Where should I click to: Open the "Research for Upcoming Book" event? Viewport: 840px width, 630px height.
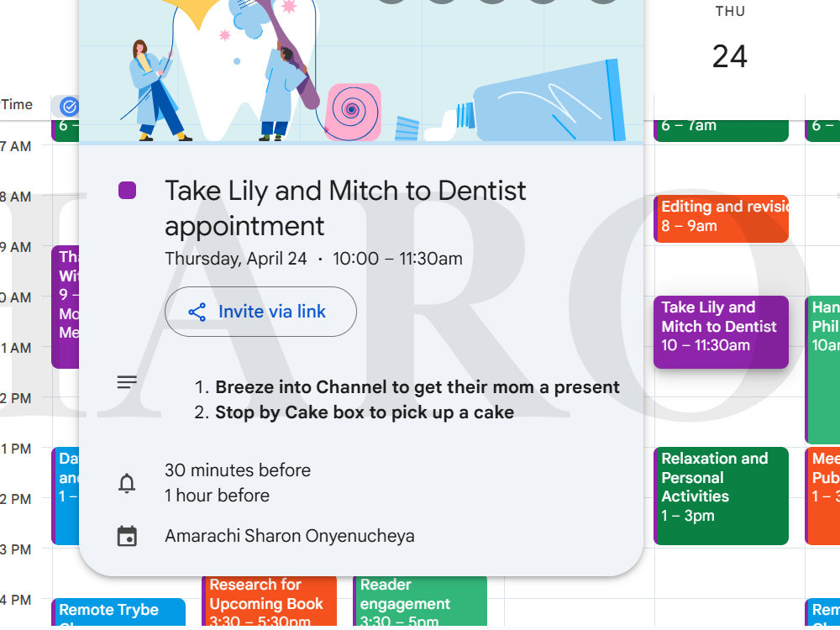(x=270, y=601)
